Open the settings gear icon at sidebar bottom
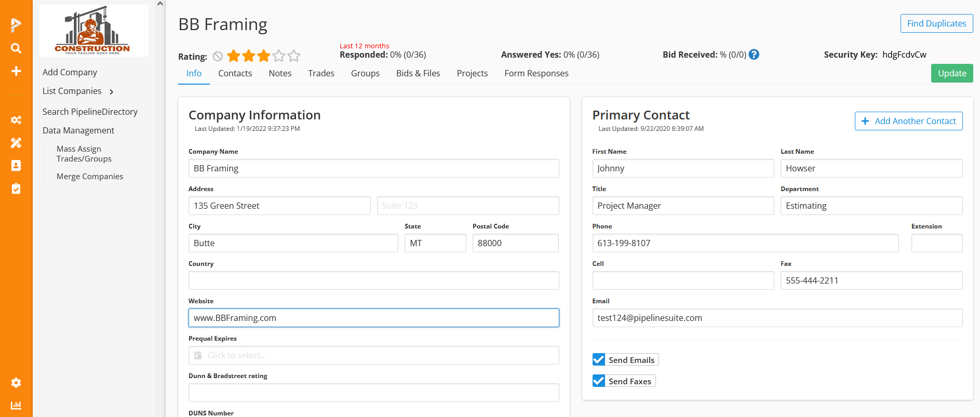Image resolution: width=980 pixels, height=417 pixels. (x=16, y=383)
